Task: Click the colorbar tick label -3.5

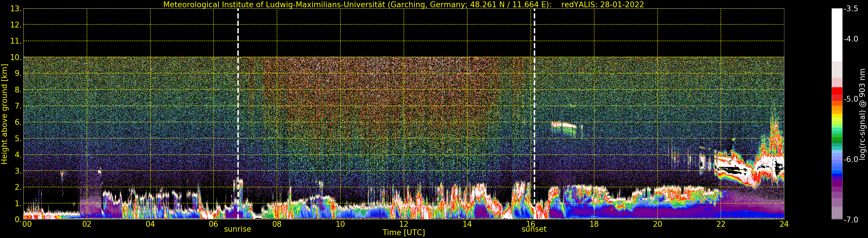Action: (x=851, y=9)
